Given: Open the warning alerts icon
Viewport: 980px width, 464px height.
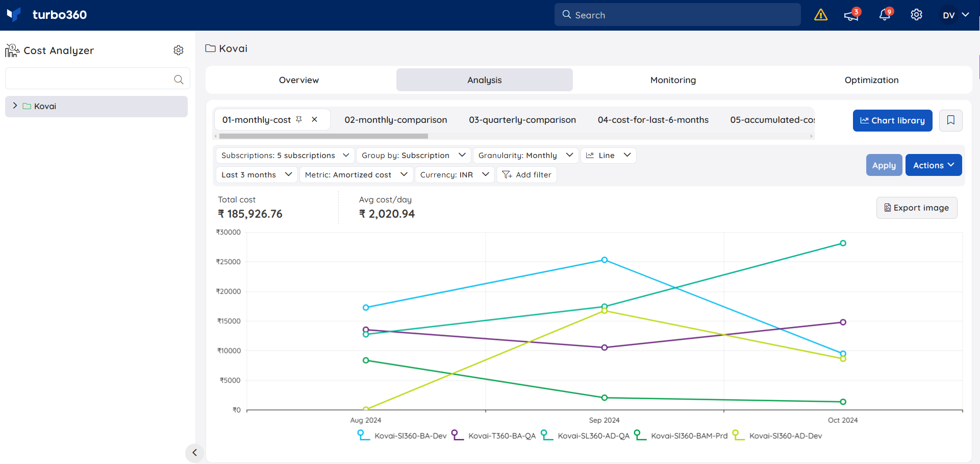Looking at the screenshot, I should [x=821, y=15].
